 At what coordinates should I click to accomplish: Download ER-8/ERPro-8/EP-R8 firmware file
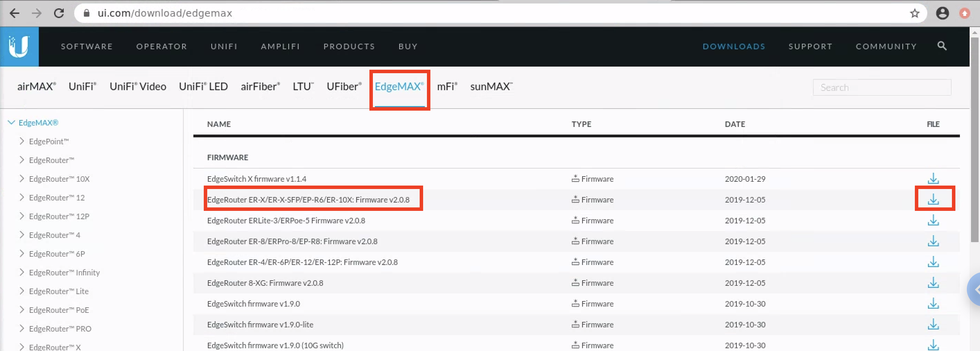click(933, 241)
